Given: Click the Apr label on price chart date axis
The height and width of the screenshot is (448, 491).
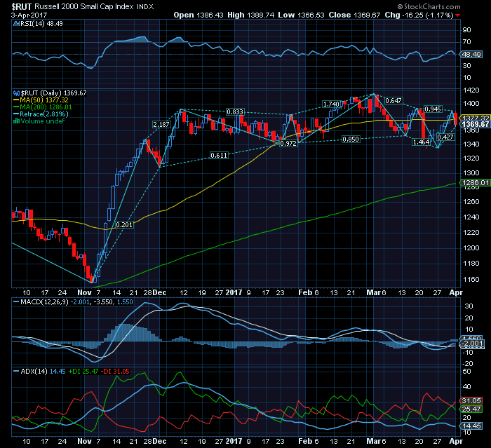Looking at the screenshot, I should [456, 293].
